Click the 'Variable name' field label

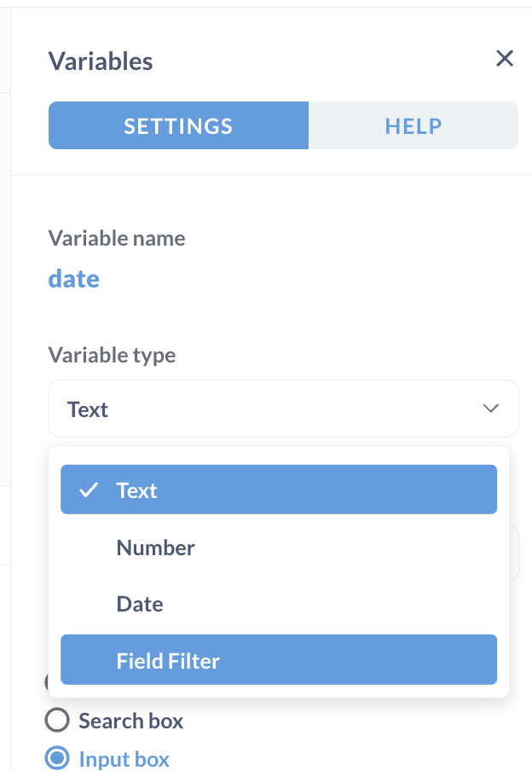click(x=117, y=239)
